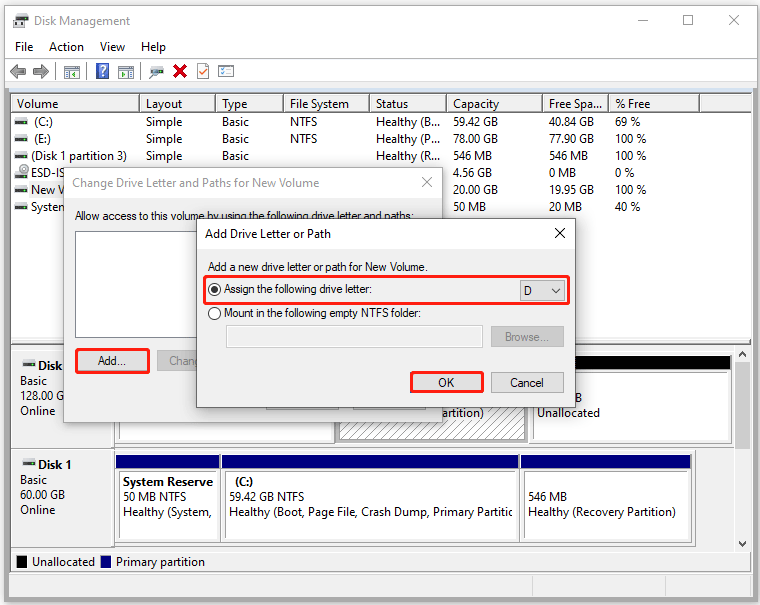Click the Connect/Refresh disk toolbar icon

pos(156,72)
